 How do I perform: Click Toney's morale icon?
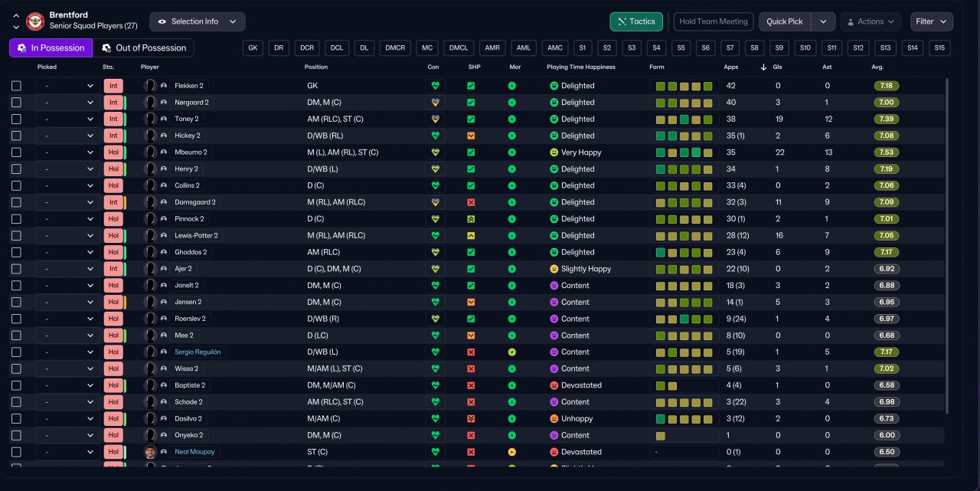pos(511,119)
